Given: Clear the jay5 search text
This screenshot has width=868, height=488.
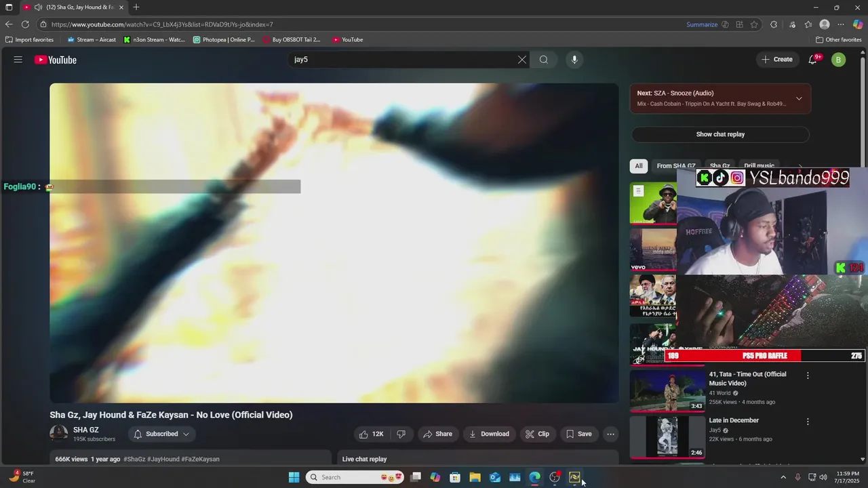Looking at the screenshot, I should point(521,60).
